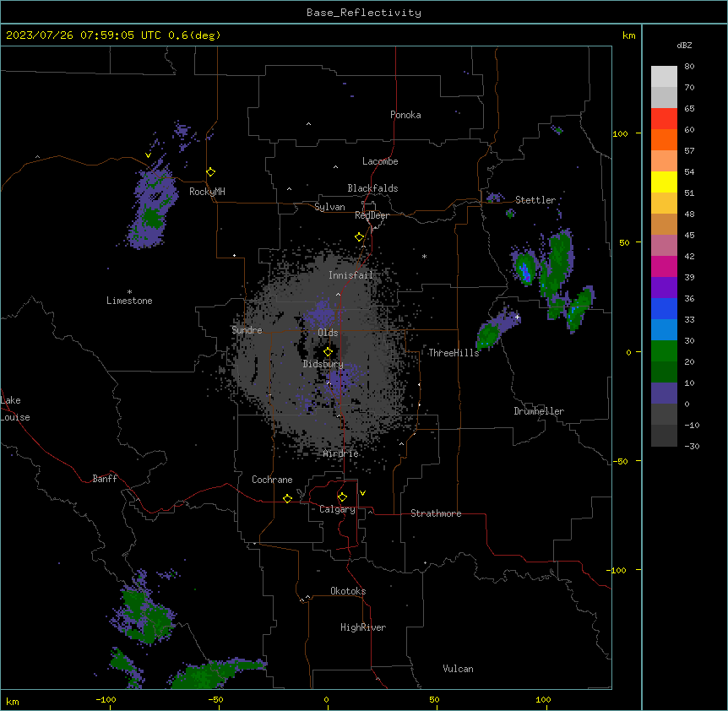Select the magenta 42 dBZ legend swatch
728x711 pixels.
(664, 266)
